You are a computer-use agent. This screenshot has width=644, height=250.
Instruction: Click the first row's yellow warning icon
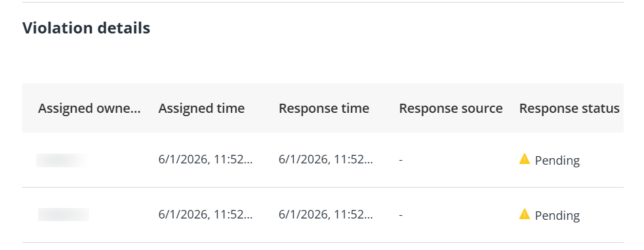525,159
